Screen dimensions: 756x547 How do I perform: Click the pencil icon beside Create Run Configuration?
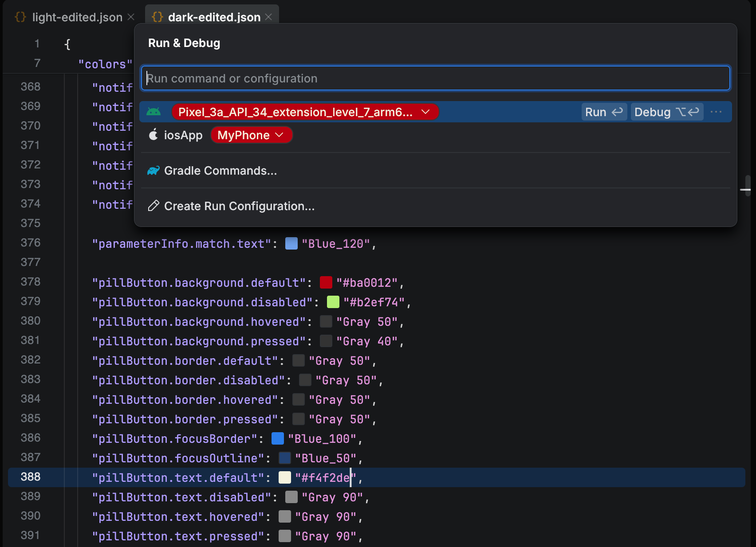point(153,206)
